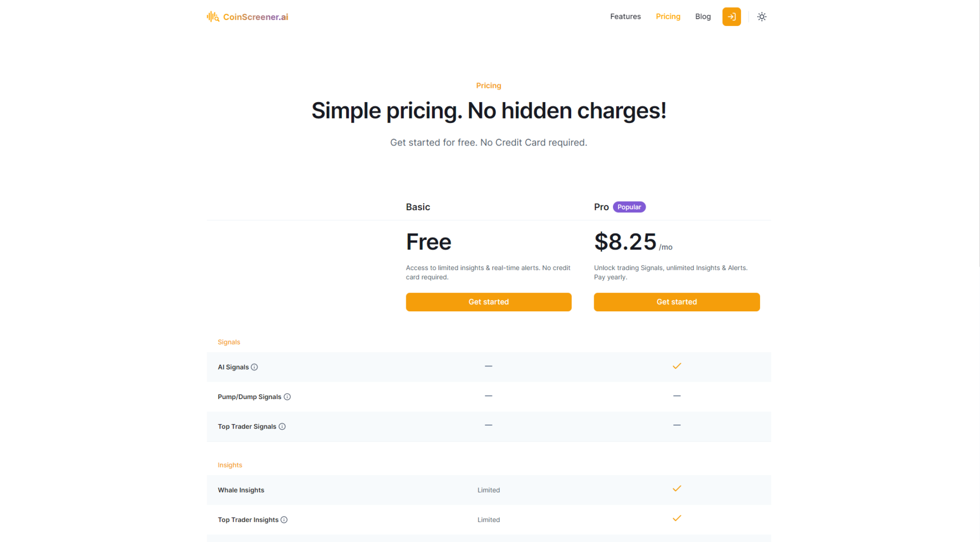Click the Limited label for Whale Insights
980x542 pixels.
coord(488,489)
